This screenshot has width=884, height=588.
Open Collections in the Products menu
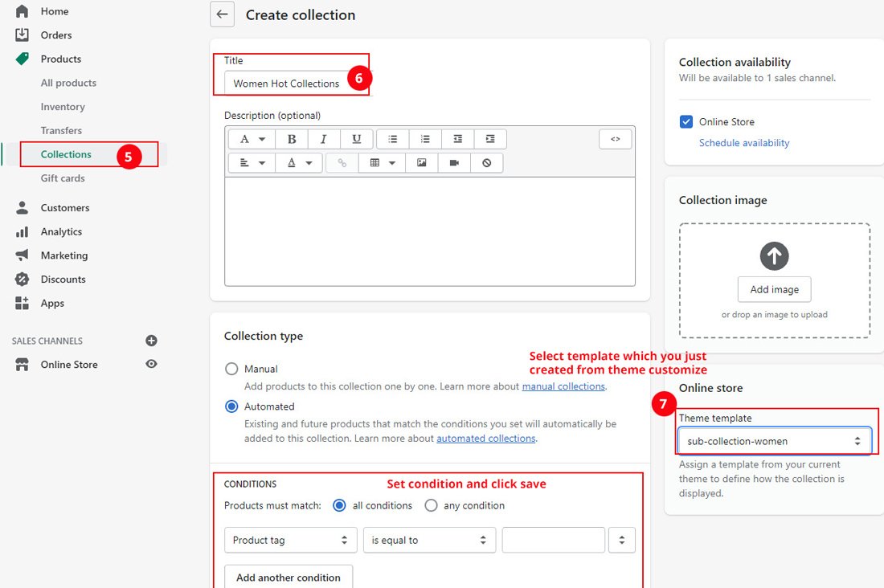[66, 154]
